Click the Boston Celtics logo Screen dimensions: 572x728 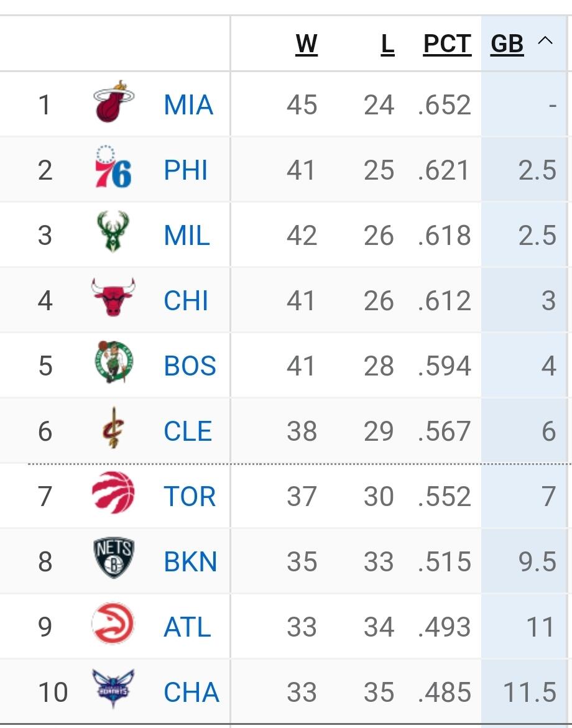pos(113,362)
